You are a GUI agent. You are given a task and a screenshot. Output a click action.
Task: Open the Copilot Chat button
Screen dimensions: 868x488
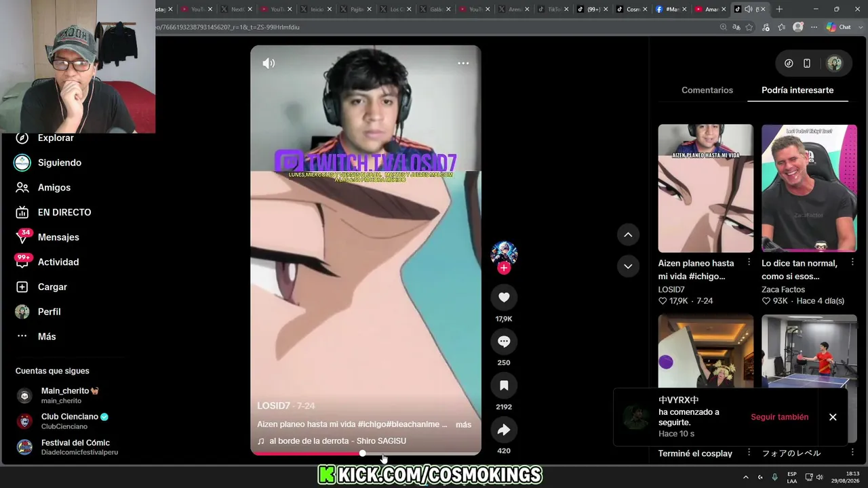[839, 27]
